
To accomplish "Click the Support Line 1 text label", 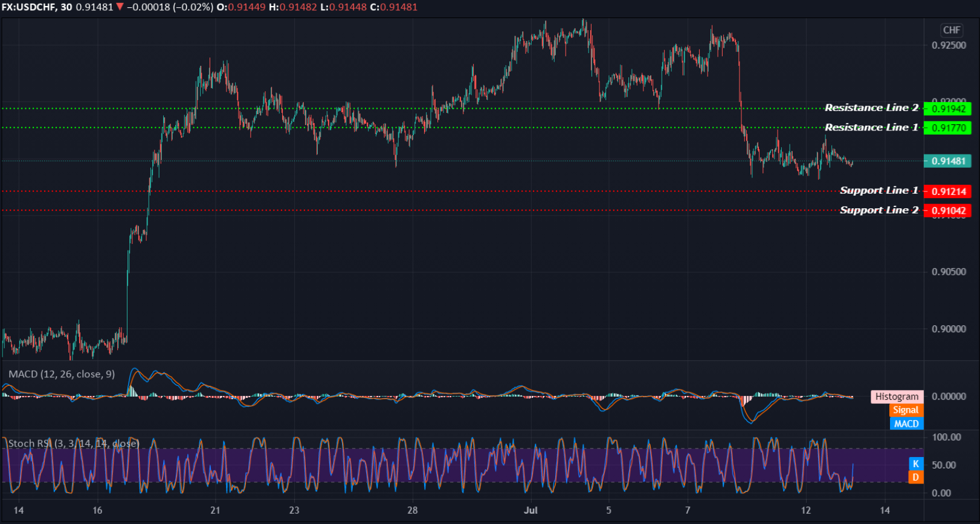I will coord(879,191).
